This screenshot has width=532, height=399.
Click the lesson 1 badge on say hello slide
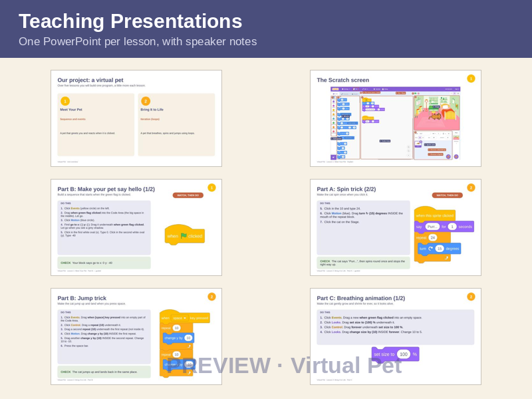(211, 188)
